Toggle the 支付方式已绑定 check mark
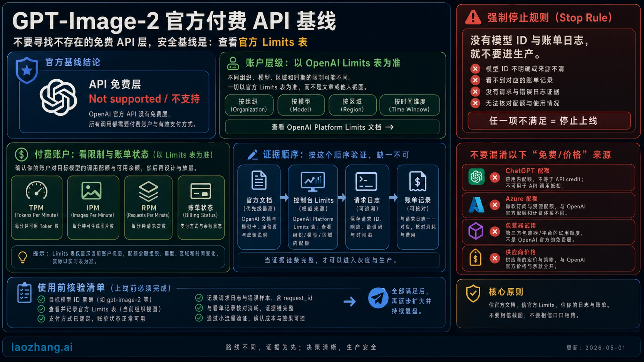Image resolution: width=644 pixels, height=362 pixels. pos(41,319)
